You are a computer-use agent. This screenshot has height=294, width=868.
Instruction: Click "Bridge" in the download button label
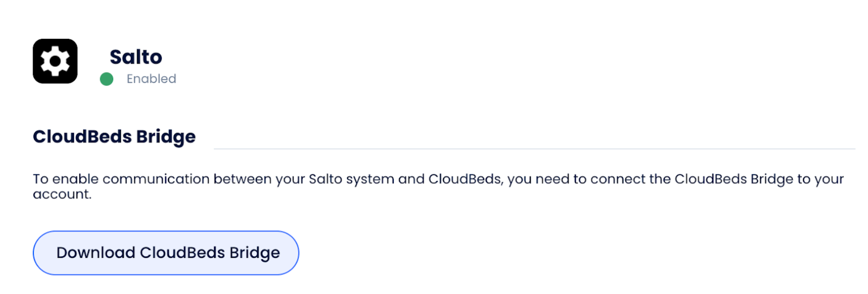tap(254, 253)
